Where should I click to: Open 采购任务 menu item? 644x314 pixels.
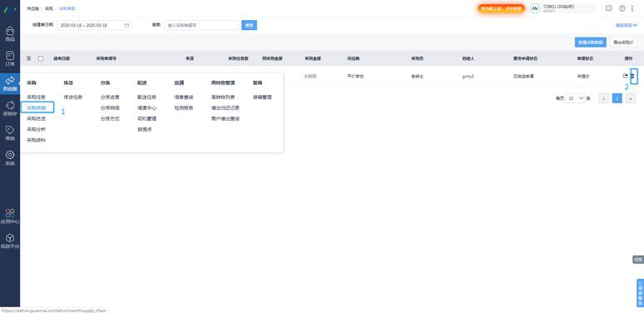36,97
